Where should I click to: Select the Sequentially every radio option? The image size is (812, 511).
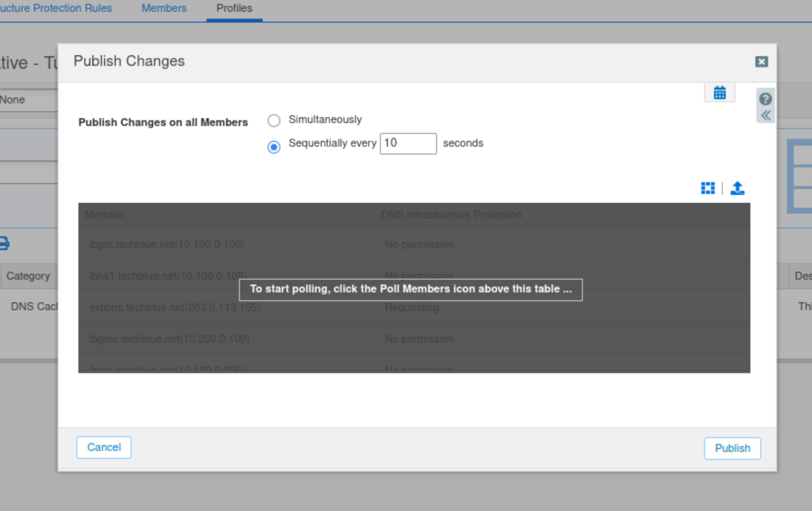274,147
